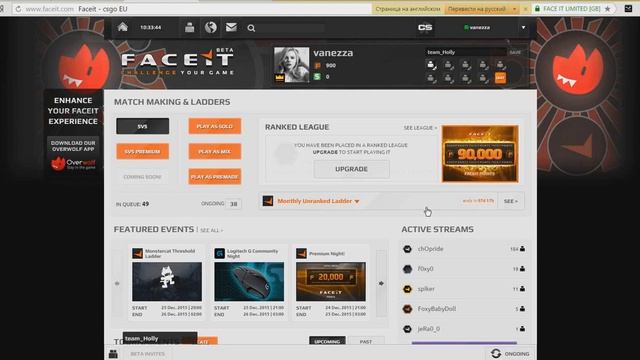Open the shop icon next to the clock
Screen dimensions: 640x360
tap(189, 27)
